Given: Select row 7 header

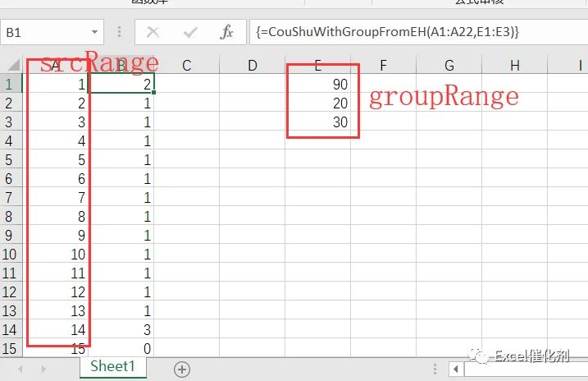Looking at the screenshot, I should point(11,197).
